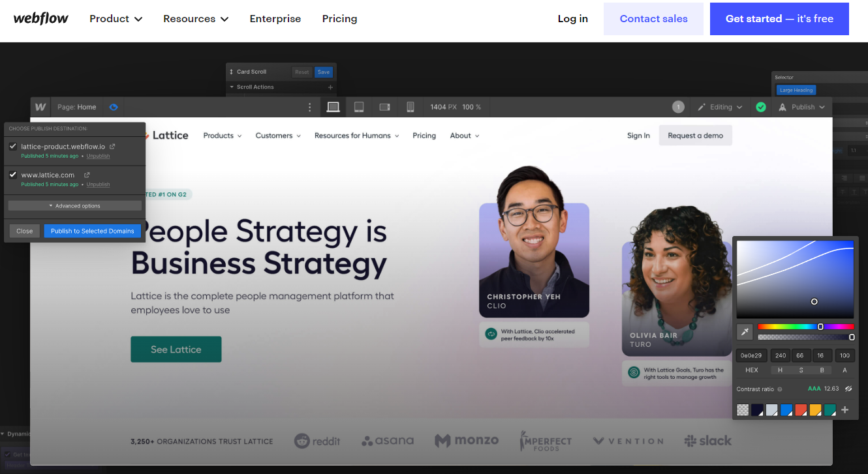The image size is (868, 474).
Task: Click the Contrast ratio help question icon
Action: pos(780,389)
